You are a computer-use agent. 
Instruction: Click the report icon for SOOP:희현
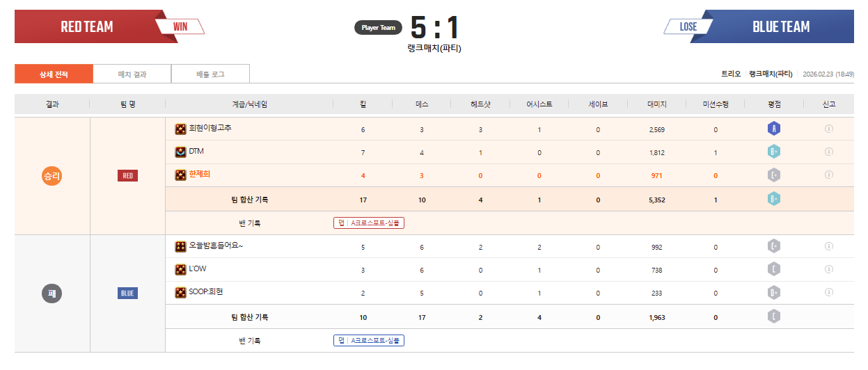828,293
